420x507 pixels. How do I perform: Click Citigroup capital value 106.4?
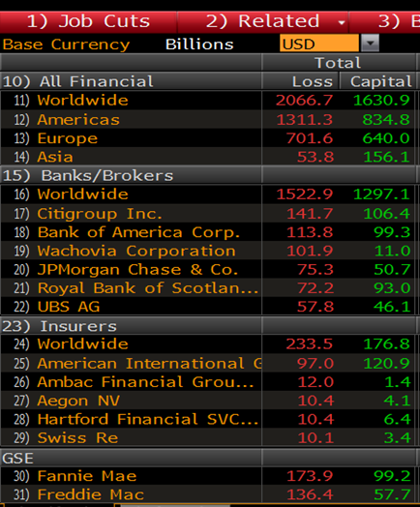pyautogui.click(x=386, y=214)
